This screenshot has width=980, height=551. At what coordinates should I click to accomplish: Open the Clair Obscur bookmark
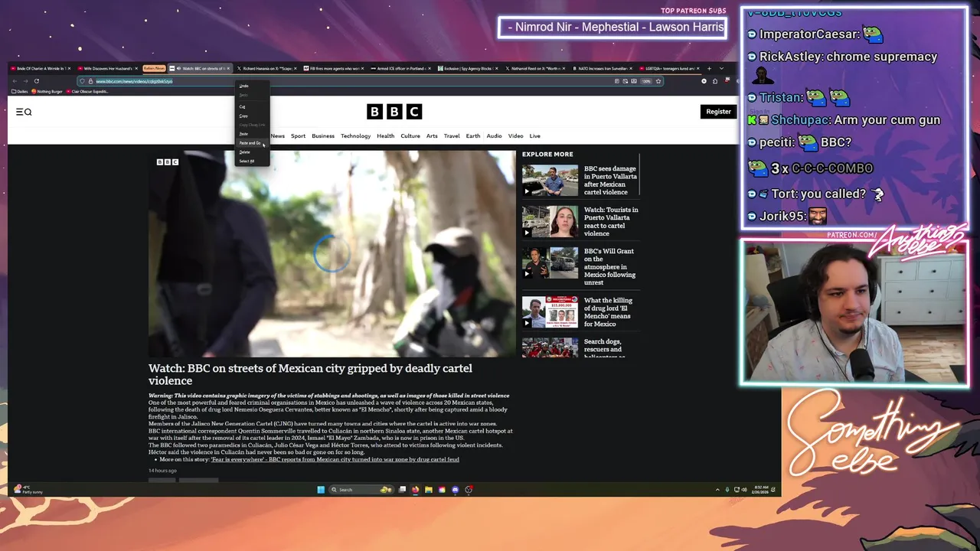[x=89, y=91]
